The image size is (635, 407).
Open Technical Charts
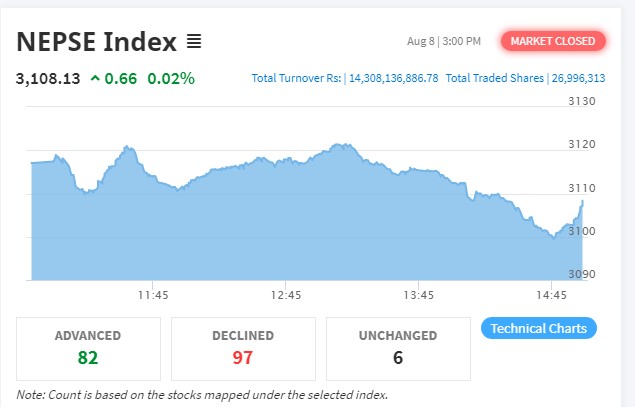click(539, 328)
